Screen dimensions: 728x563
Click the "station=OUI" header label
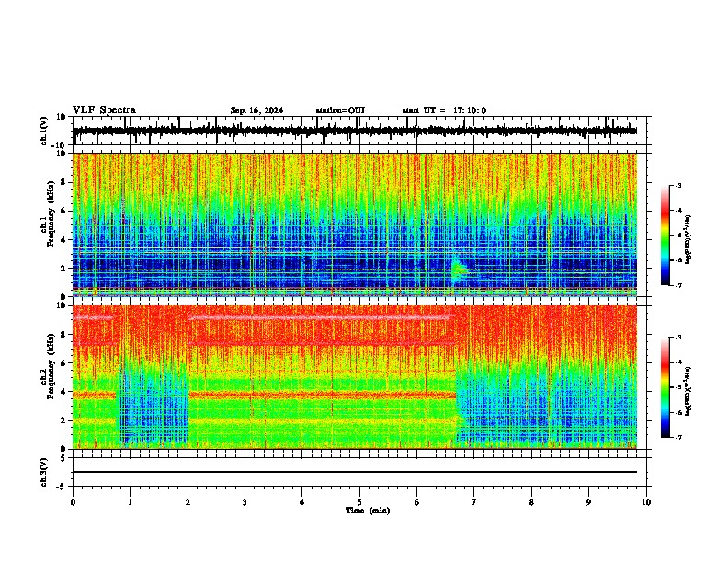coord(340,110)
